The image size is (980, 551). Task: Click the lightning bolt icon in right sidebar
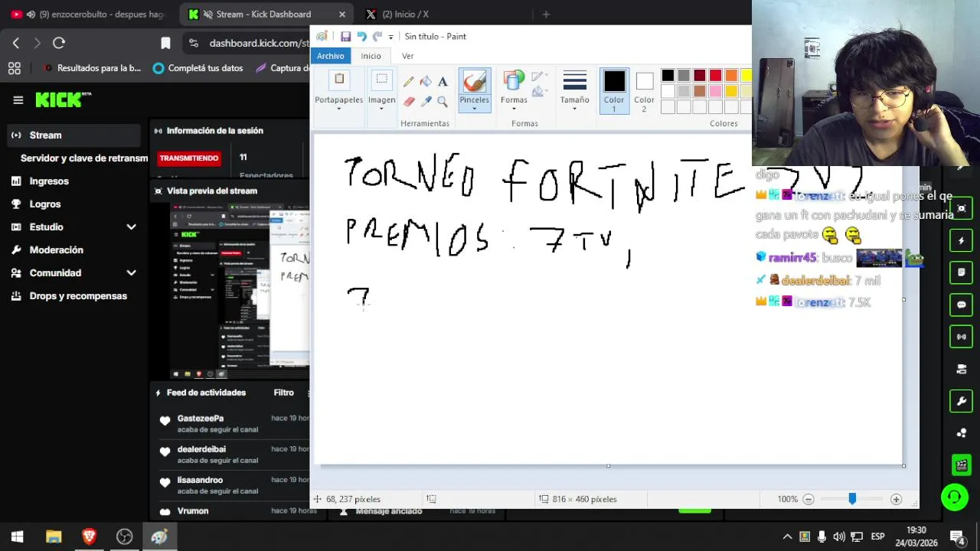[962, 241]
